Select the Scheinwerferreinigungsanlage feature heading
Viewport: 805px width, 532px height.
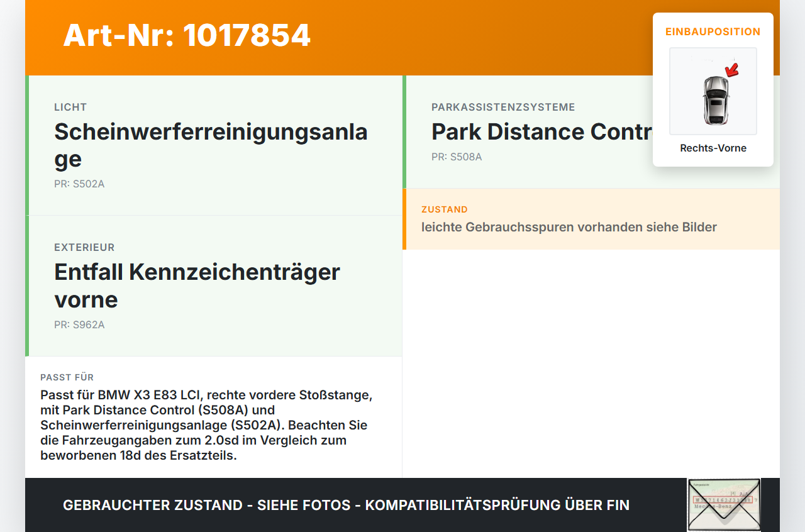(x=211, y=145)
